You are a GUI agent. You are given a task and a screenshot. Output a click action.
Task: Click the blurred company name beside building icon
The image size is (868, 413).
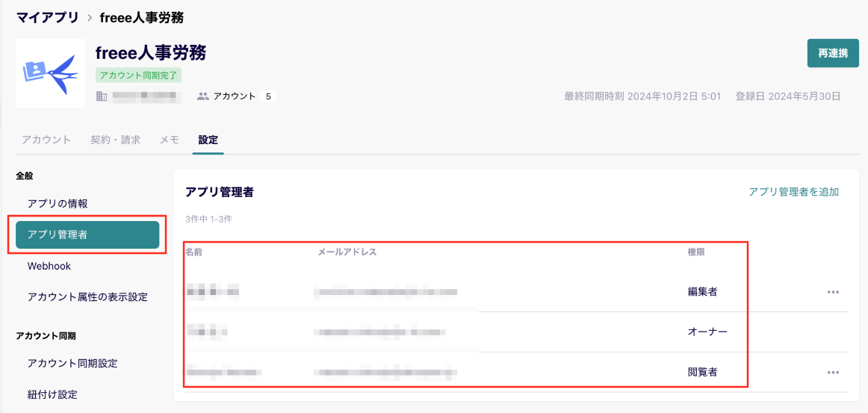point(146,96)
